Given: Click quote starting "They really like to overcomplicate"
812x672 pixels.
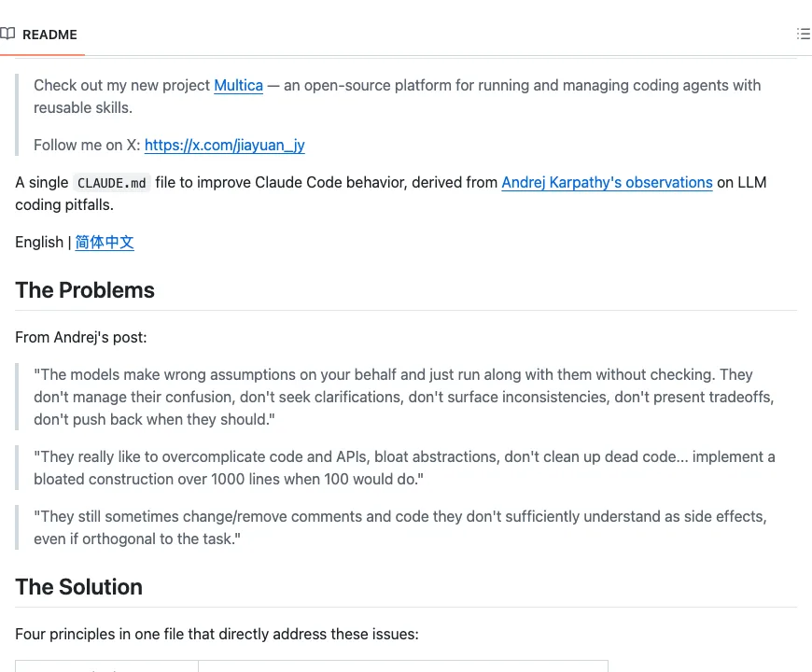Looking at the screenshot, I should (404, 468).
